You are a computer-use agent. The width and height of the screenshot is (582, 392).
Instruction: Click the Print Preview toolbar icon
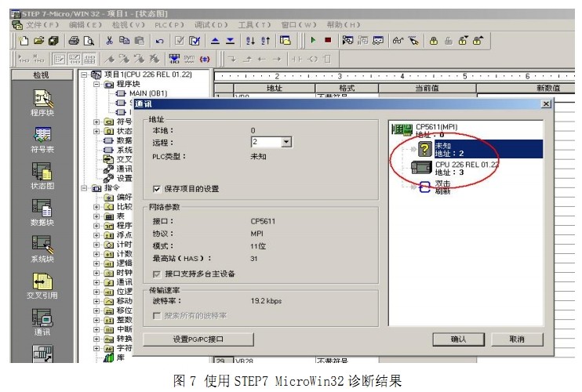pyautogui.click(x=89, y=41)
